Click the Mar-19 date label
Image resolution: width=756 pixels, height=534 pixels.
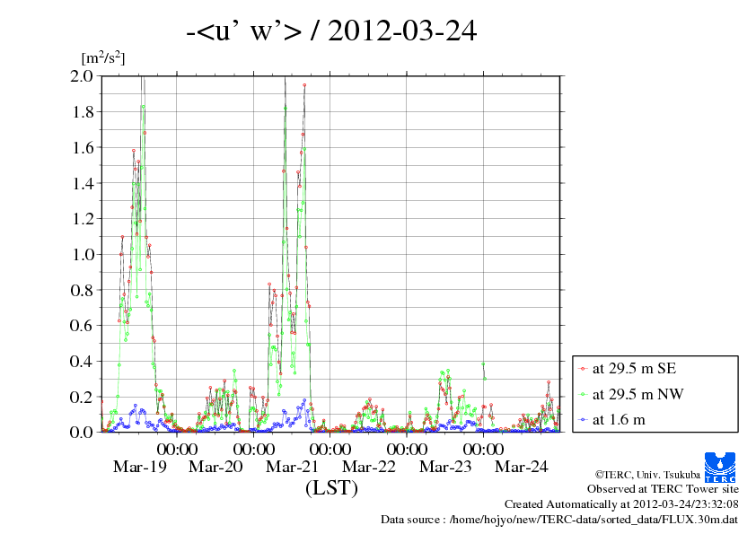pos(139,467)
